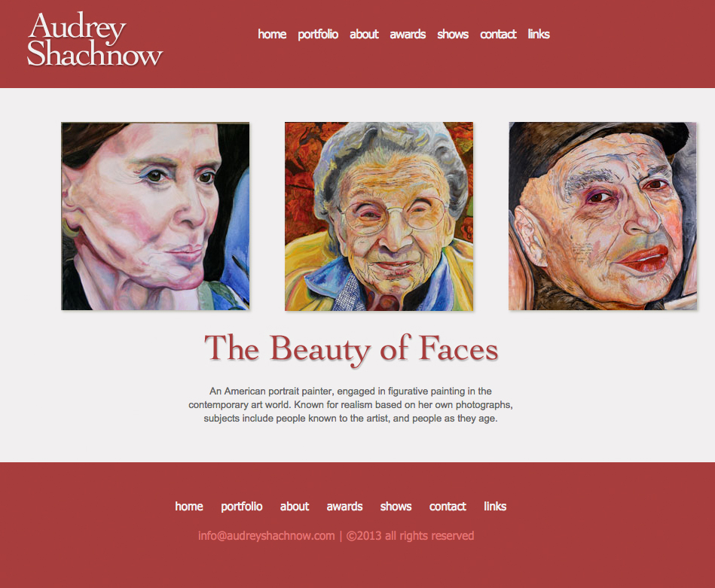Click The Beauty of Faces heading
The image size is (715, 588).
(351, 349)
